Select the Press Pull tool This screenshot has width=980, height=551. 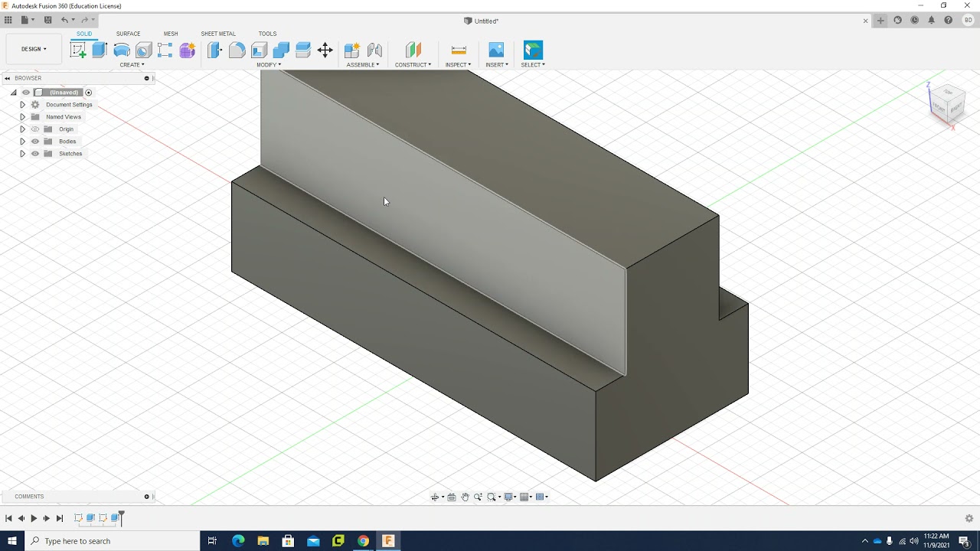[x=215, y=51]
